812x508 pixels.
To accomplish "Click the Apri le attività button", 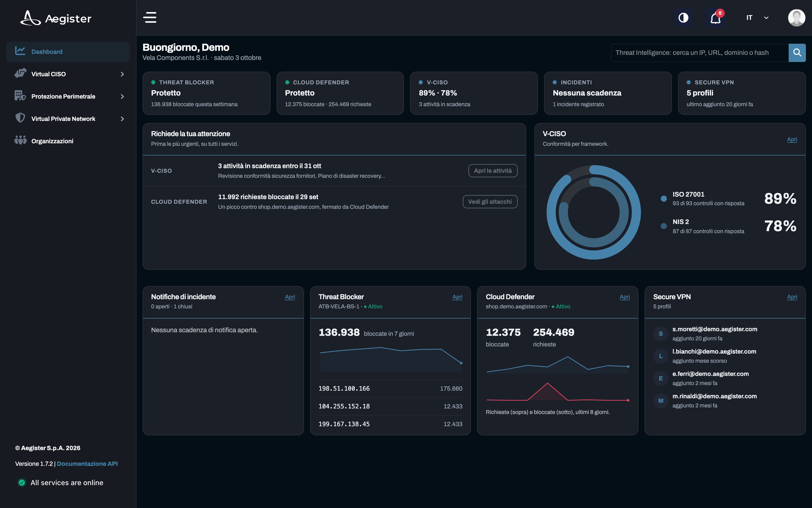I will [493, 171].
